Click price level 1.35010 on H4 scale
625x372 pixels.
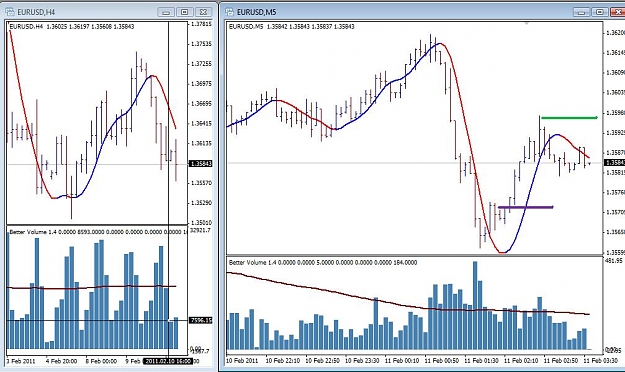201,222
